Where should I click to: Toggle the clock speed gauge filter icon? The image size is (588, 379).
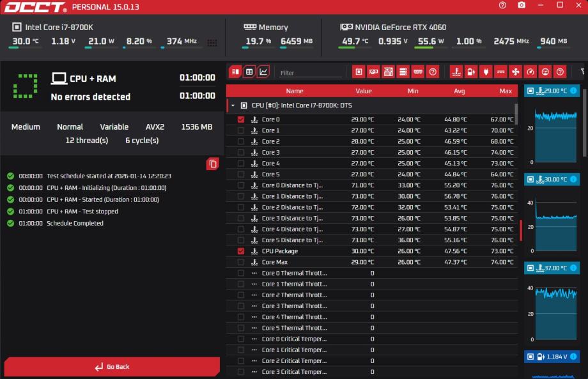click(530, 72)
